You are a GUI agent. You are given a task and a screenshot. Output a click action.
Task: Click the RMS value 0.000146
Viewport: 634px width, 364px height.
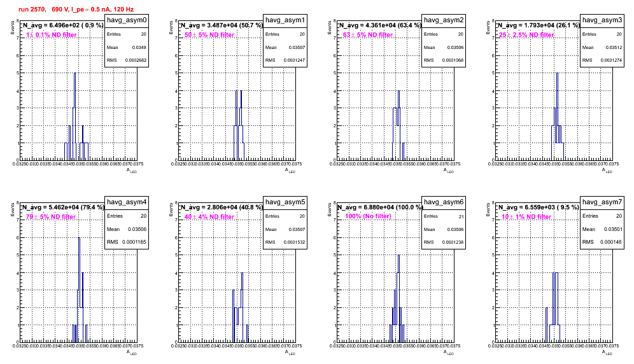610,242
